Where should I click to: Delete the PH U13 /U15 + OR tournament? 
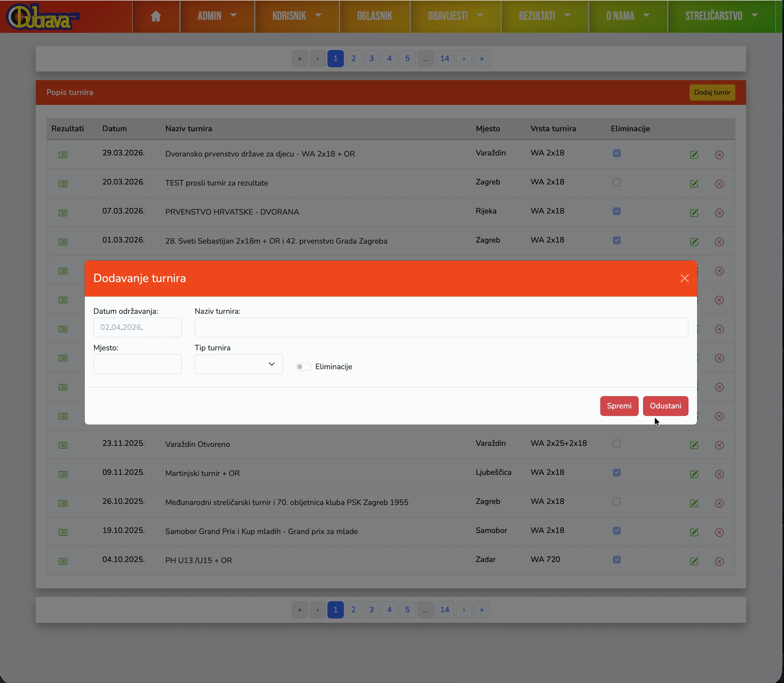tap(719, 561)
